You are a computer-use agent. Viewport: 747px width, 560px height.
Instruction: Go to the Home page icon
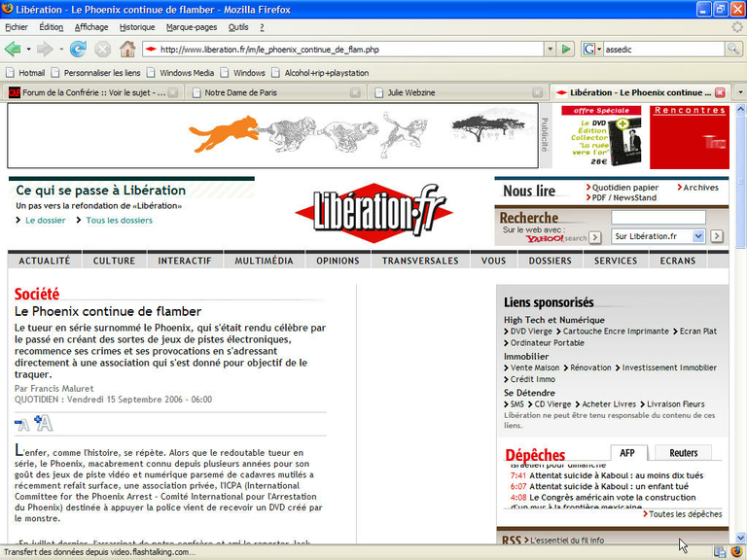(x=127, y=49)
